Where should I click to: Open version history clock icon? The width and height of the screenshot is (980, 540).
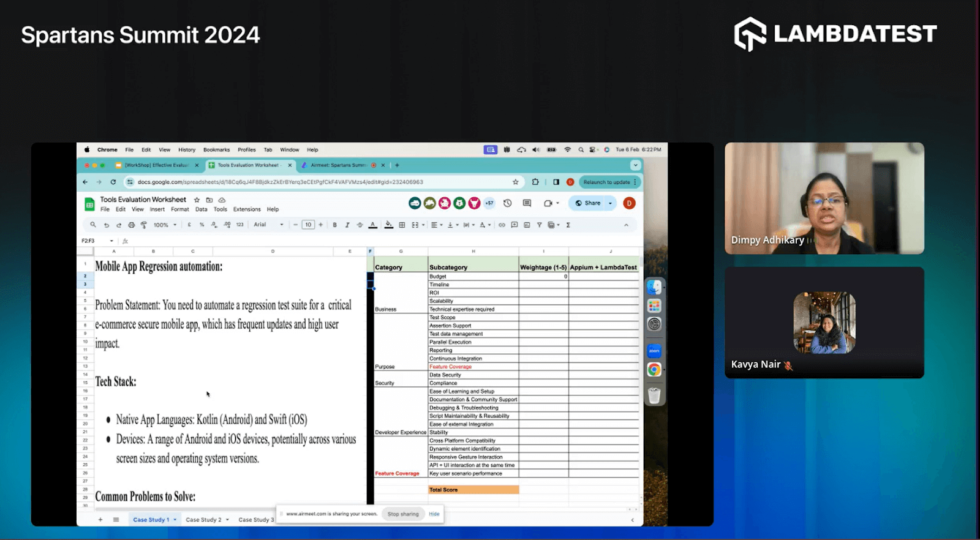tap(507, 203)
